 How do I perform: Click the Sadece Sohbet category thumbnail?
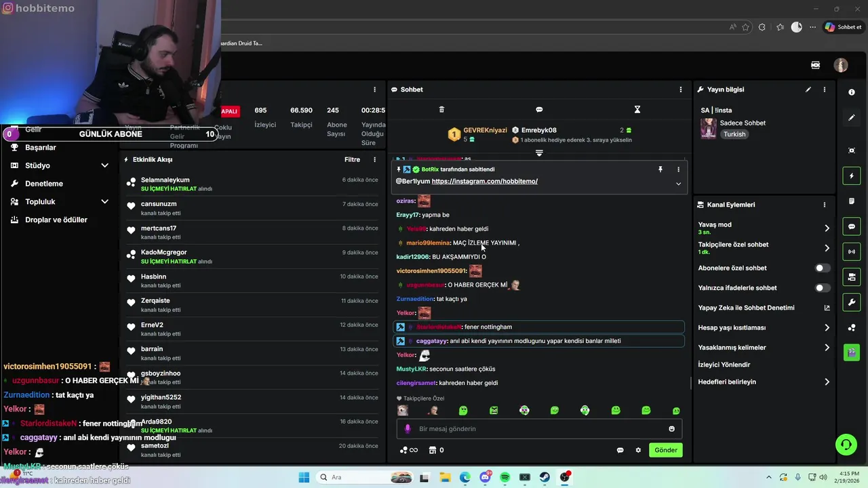[x=709, y=128]
